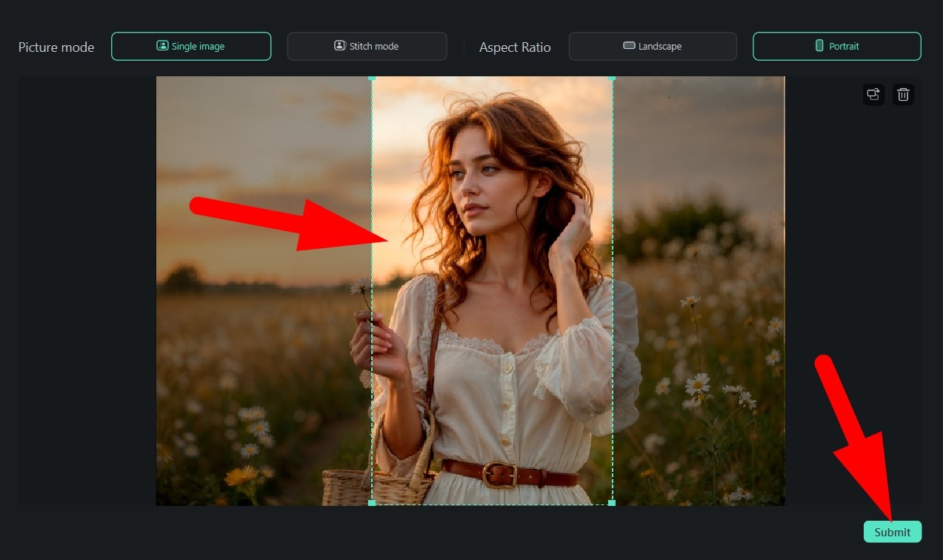Click the Aspect Ratio label
943x560 pixels.
(x=515, y=47)
